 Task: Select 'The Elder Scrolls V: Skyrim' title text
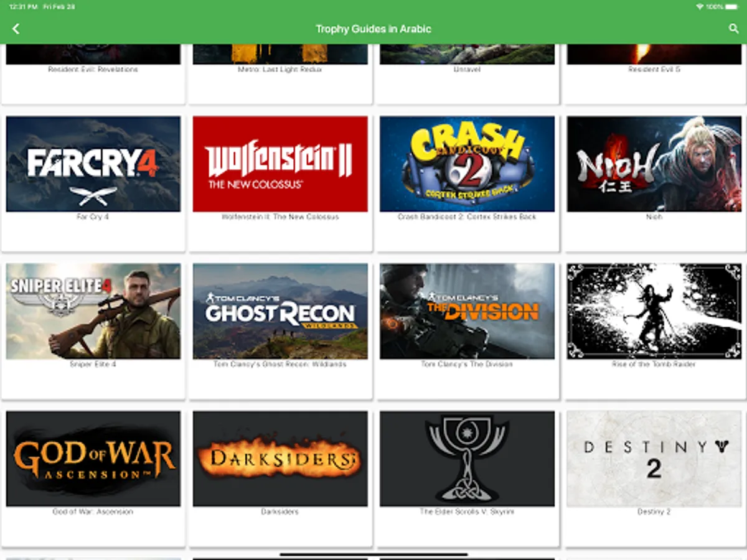pyautogui.click(x=467, y=511)
